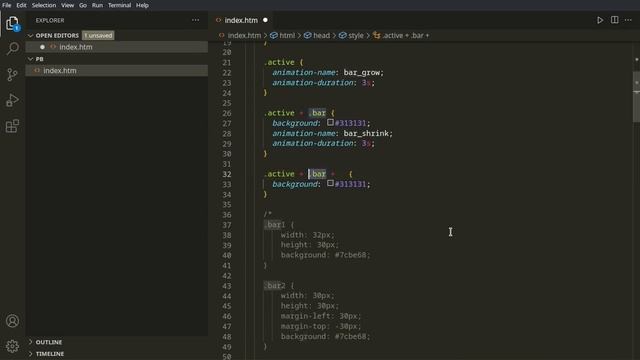Click commented '.bar1' on line 37
Image resolution: width=640 pixels, height=360 pixels.
[x=274, y=225]
